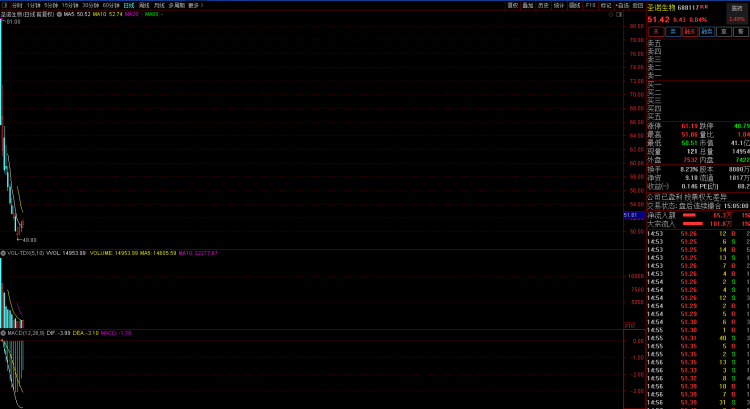Click the 融买 margin buy button
The width and height of the screenshot is (750, 409).
[690, 32]
